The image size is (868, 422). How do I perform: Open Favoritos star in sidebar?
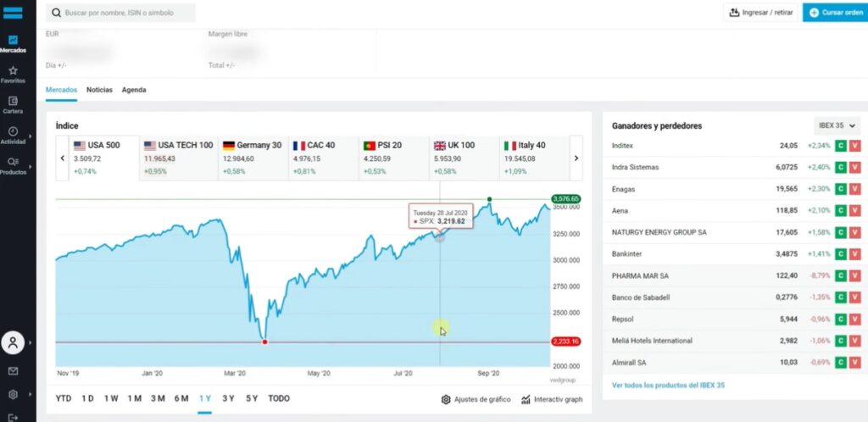tap(13, 75)
